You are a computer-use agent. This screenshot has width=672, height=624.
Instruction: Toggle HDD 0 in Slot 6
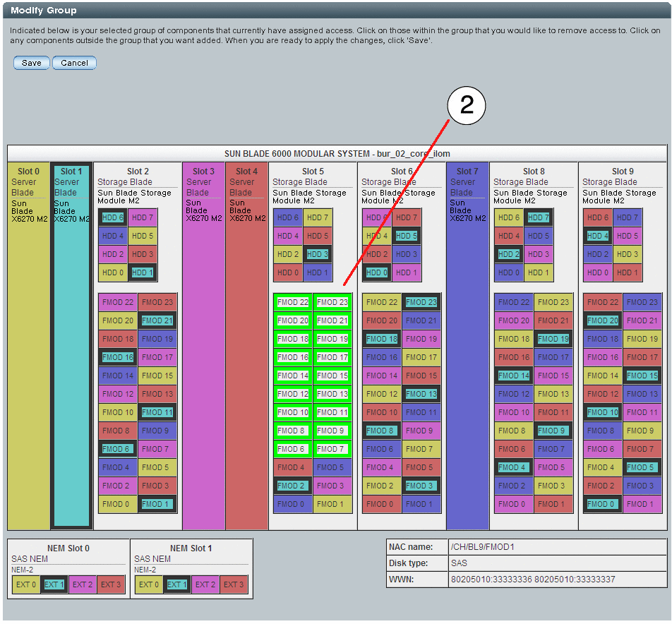pyautogui.click(x=377, y=272)
